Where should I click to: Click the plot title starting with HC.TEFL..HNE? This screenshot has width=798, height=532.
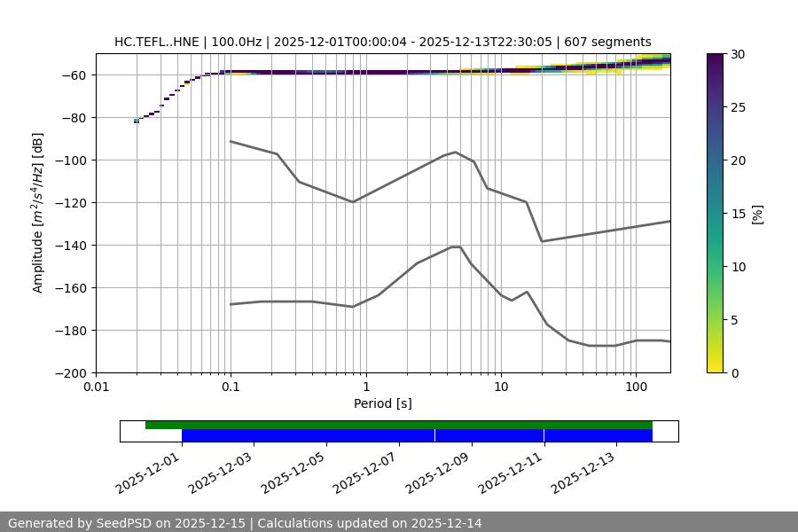[x=382, y=42]
